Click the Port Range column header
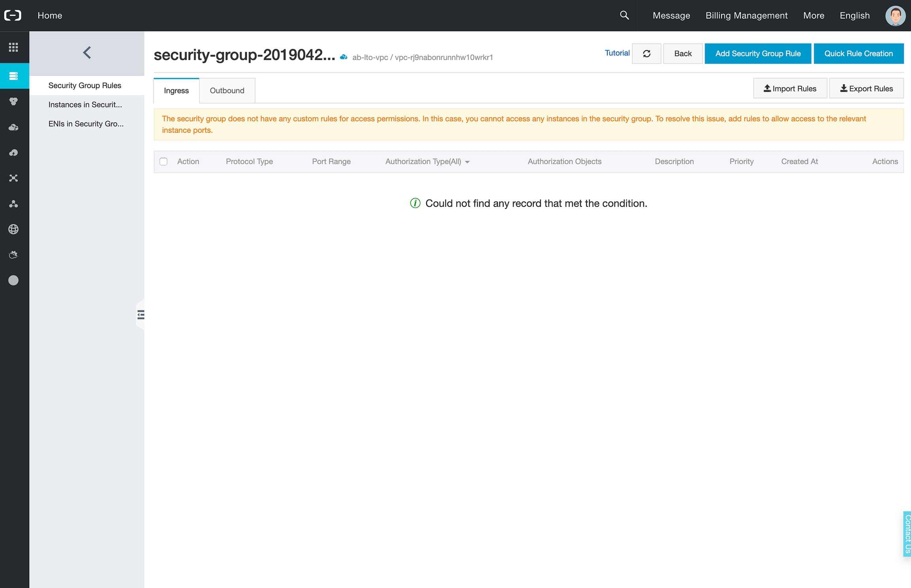The image size is (911, 588). [331, 161]
